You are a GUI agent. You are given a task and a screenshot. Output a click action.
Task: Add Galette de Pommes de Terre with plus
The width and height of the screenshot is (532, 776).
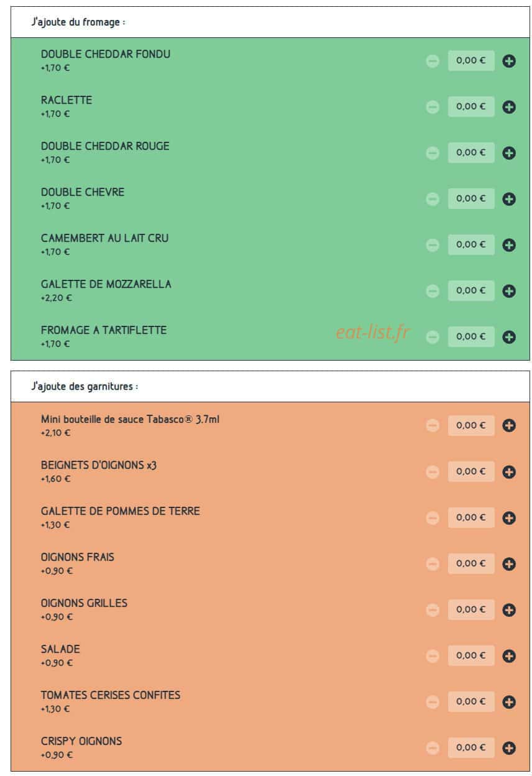coord(509,518)
